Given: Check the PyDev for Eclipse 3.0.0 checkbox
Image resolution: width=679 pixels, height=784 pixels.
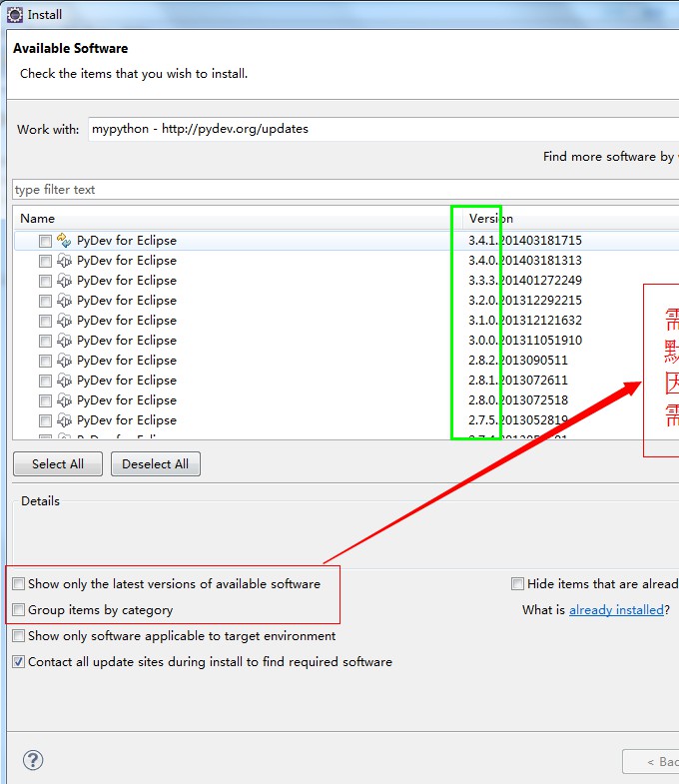Looking at the screenshot, I should click(45, 341).
